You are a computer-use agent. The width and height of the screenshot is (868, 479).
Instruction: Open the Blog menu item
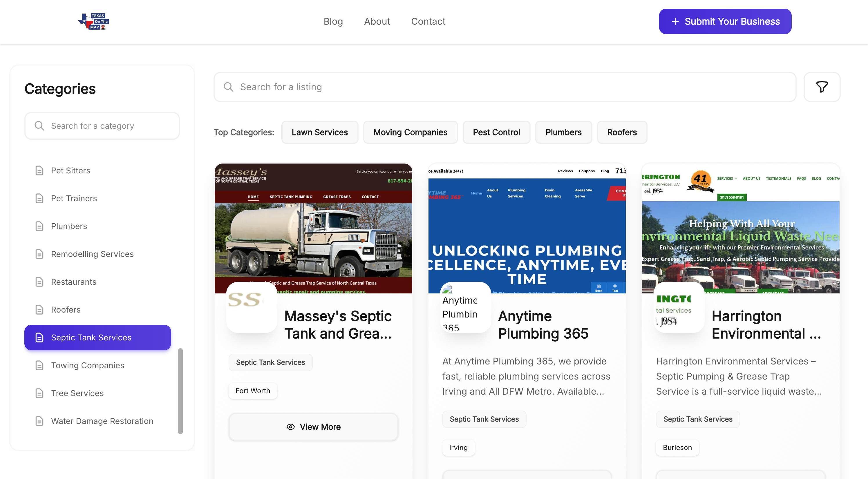(x=333, y=21)
